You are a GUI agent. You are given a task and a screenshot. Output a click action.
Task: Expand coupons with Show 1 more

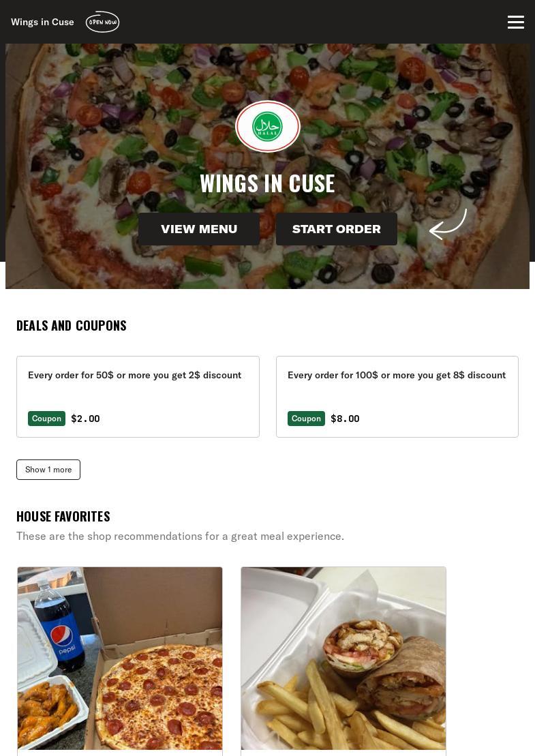tap(48, 470)
